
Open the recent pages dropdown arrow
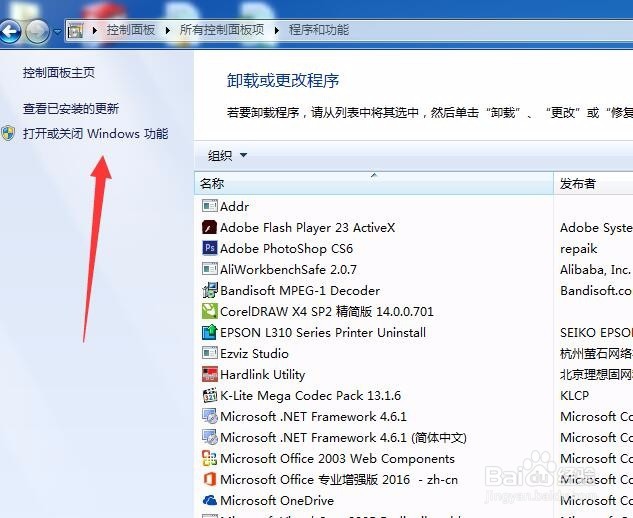pyautogui.click(x=57, y=31)
